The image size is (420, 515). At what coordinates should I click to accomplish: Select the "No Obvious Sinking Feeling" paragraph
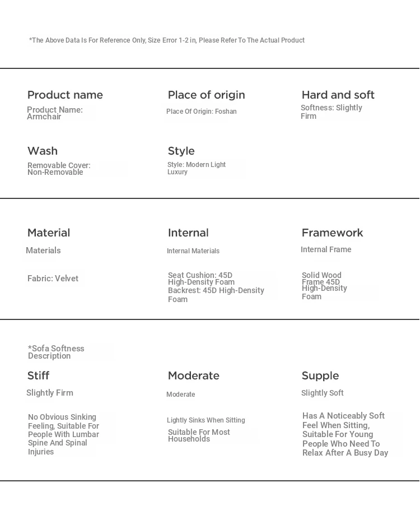63,434
